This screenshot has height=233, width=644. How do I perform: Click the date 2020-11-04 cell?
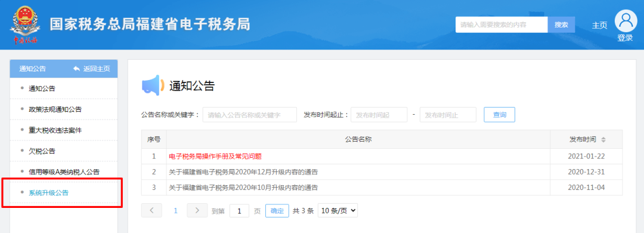click(587, 188)
